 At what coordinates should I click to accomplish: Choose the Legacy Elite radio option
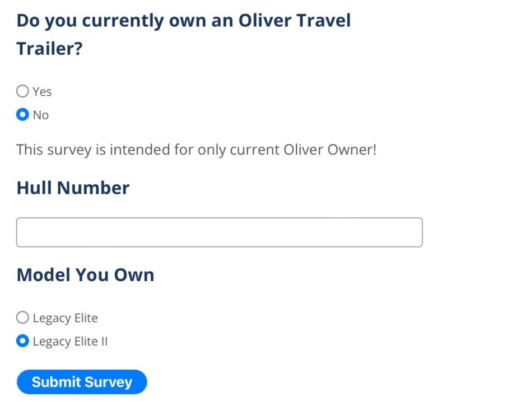tap(22, 318)
